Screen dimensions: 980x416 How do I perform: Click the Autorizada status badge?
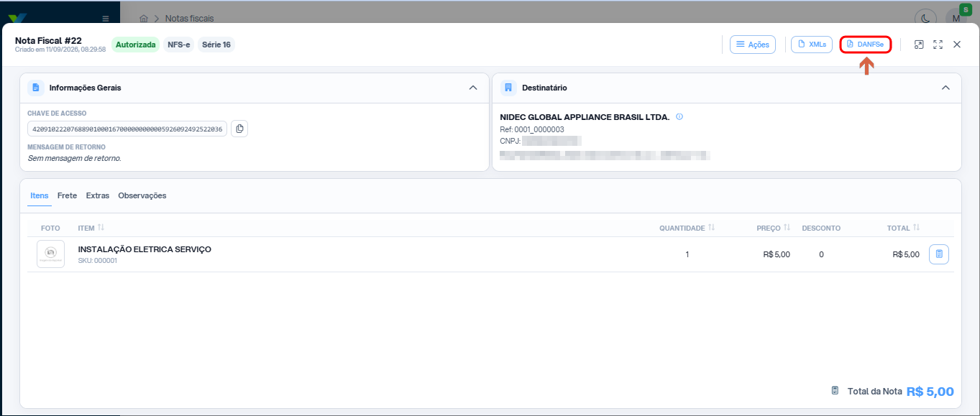(x=135, y=45)
